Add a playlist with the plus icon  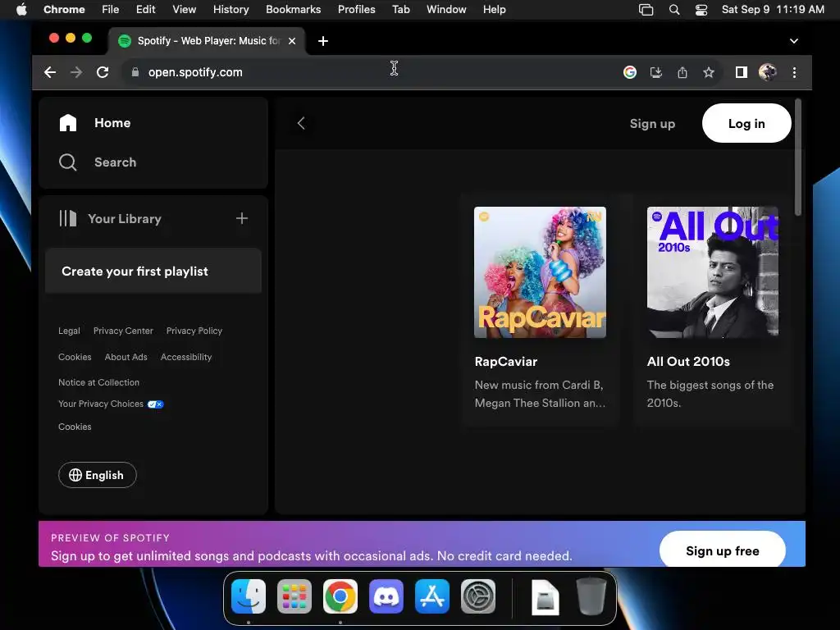242,218
